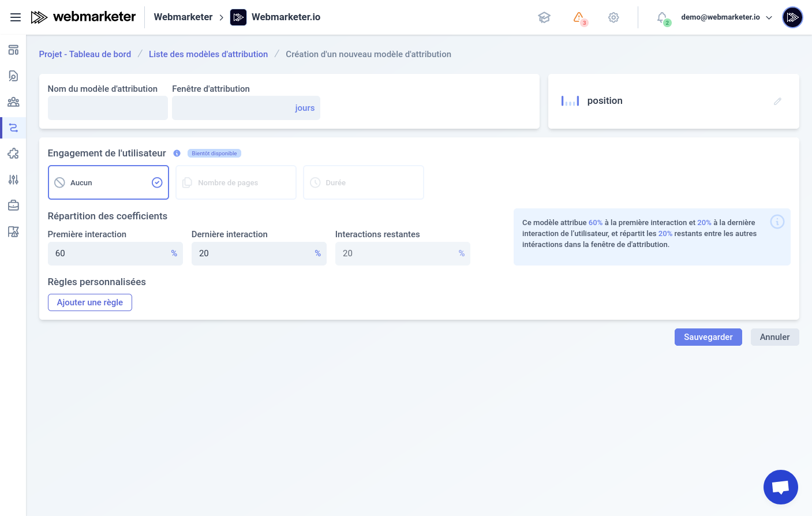
Task: View alerts via the warning triangle icon
Action: [579, 17]
